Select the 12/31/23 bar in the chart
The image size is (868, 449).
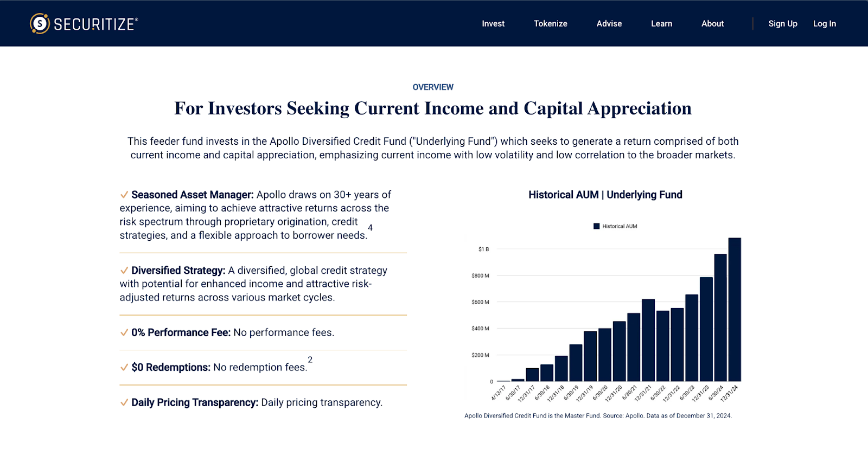click(x=706, y=329)
